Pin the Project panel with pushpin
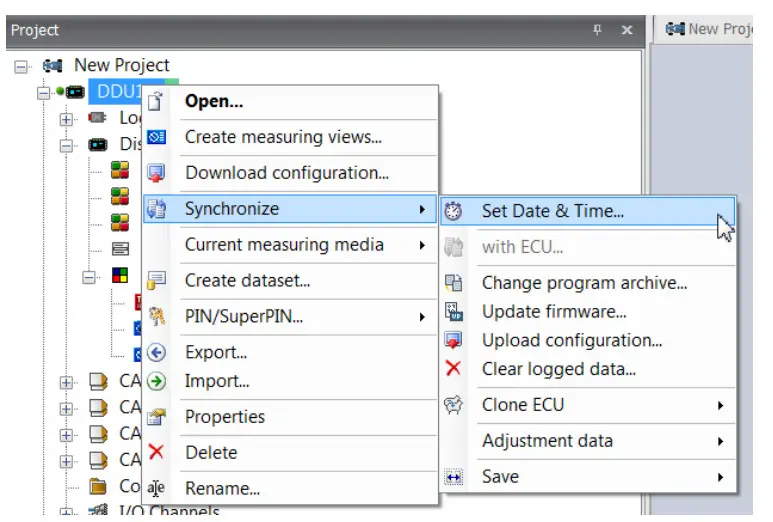This screenshot has height=522, width=773. (x=597, y=30)
